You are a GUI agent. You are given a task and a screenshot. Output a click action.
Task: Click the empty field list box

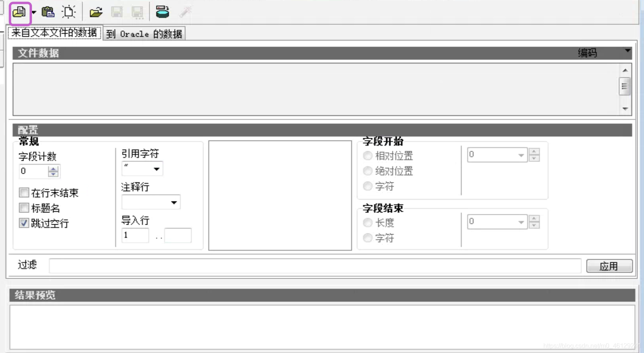pos(280,195)
